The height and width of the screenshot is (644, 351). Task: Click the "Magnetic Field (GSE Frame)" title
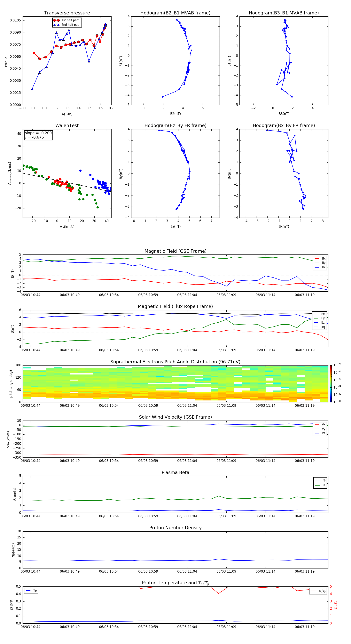pyautogui.click(x=175, y=251)
